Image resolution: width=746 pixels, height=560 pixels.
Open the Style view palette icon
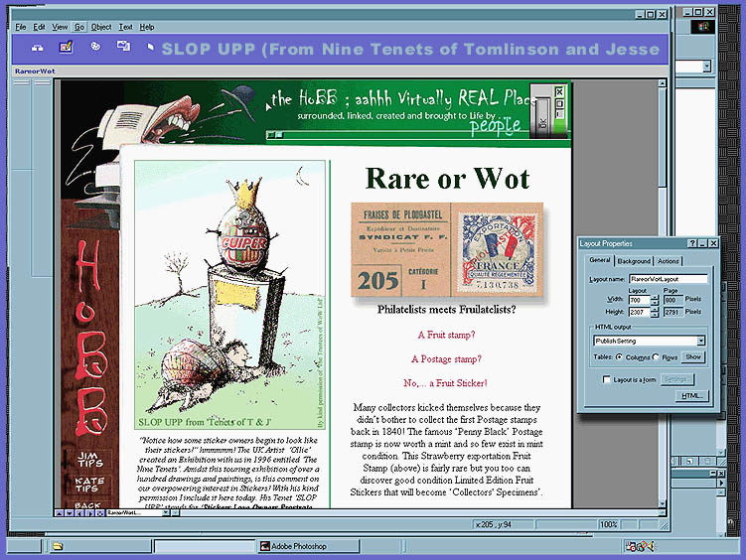(95, 46)
